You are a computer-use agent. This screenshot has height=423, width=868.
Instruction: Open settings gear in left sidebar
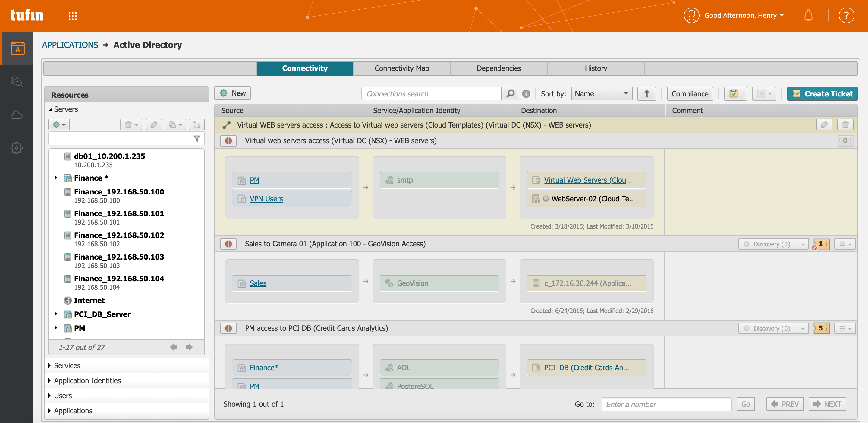[16, 148]
